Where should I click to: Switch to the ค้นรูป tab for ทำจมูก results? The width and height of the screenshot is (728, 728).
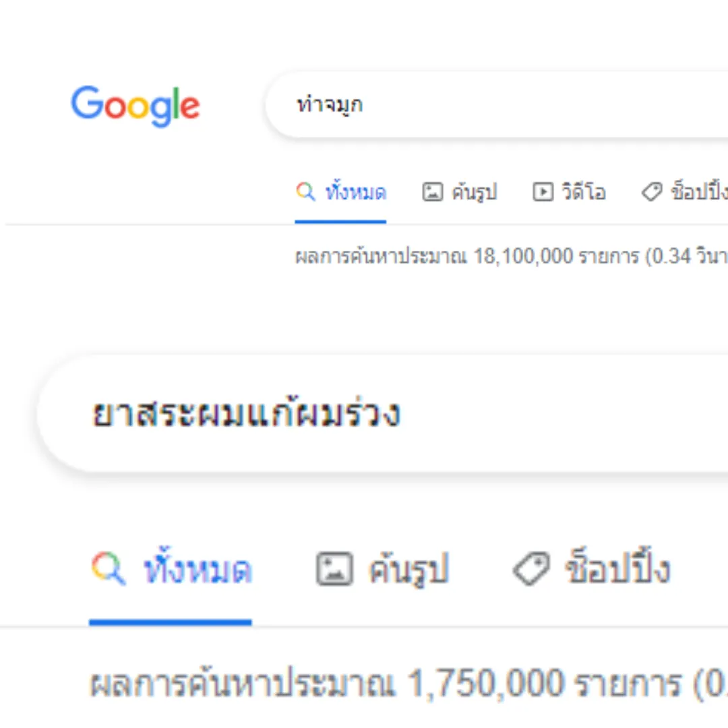pyautogui.click(x=460, y=192)
